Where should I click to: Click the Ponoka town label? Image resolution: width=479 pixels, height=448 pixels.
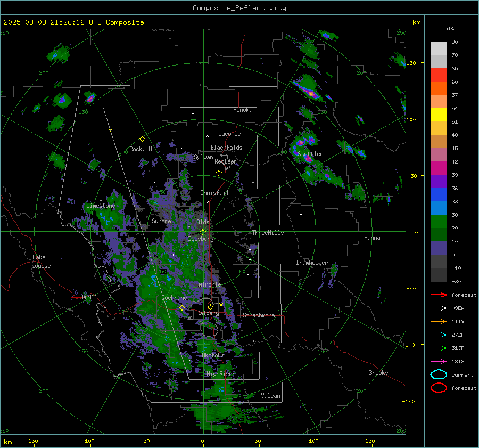(243, 110)
